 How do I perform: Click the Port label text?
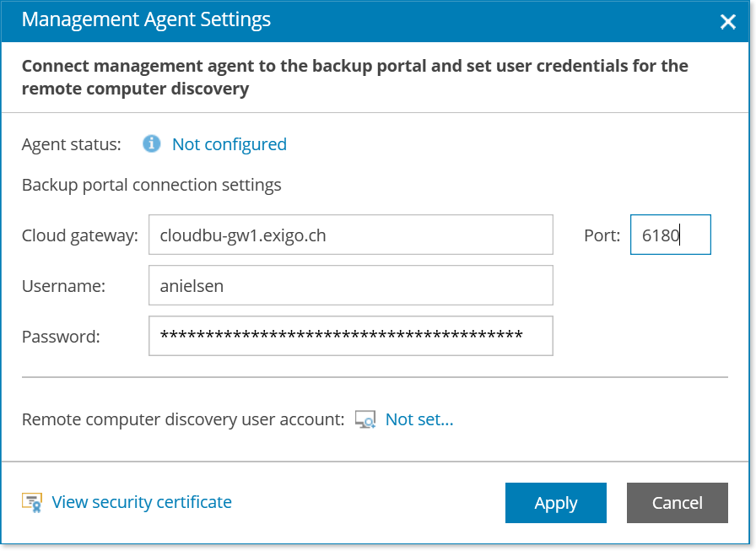point(602,235)
